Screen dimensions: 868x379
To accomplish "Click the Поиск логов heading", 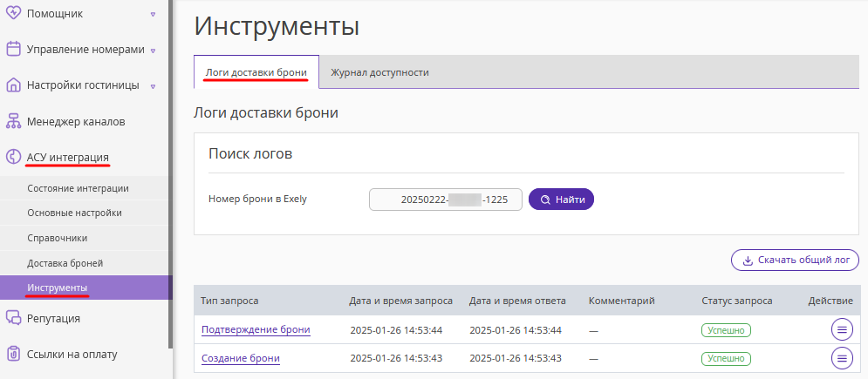I will coord(250,153).
